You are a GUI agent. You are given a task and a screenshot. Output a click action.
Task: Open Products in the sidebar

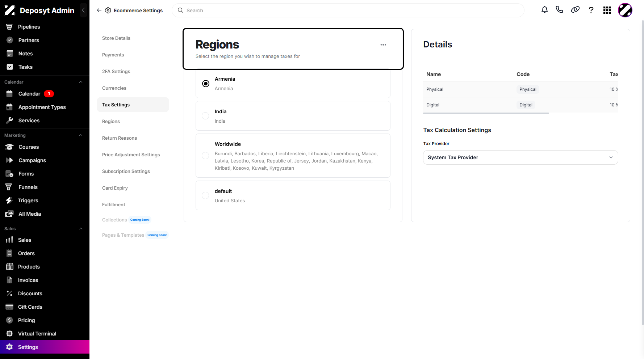[x=29, y=267]
